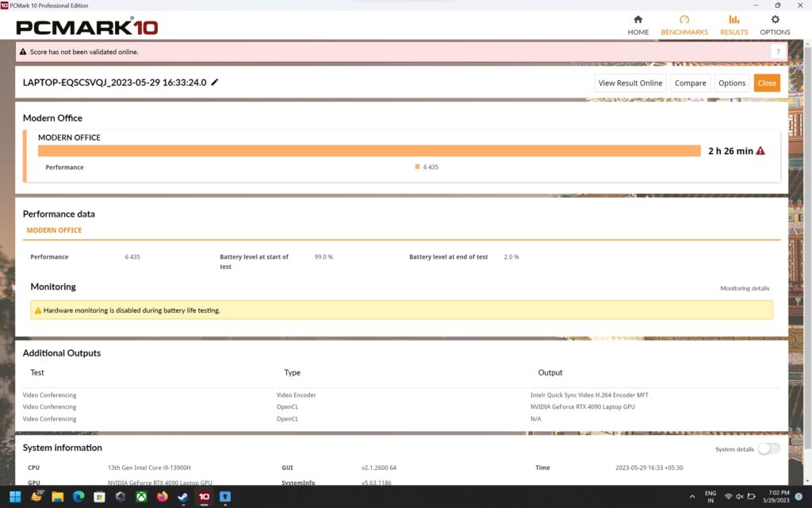Click yellow warning icon in hardware monitoring notice
Image resolution: width=812 pixels, height=508 pixels.
(x=38, y=310)
